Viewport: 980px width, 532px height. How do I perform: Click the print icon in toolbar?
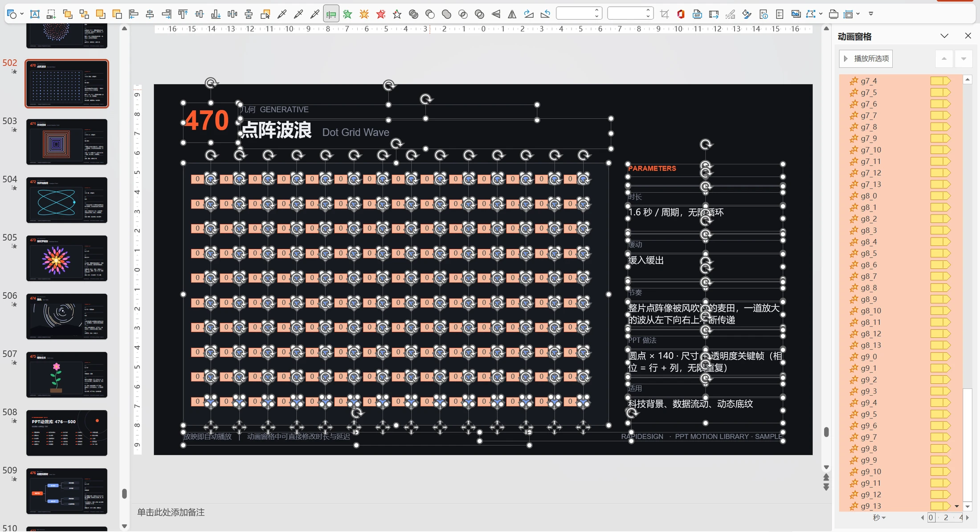pos(833,14)
